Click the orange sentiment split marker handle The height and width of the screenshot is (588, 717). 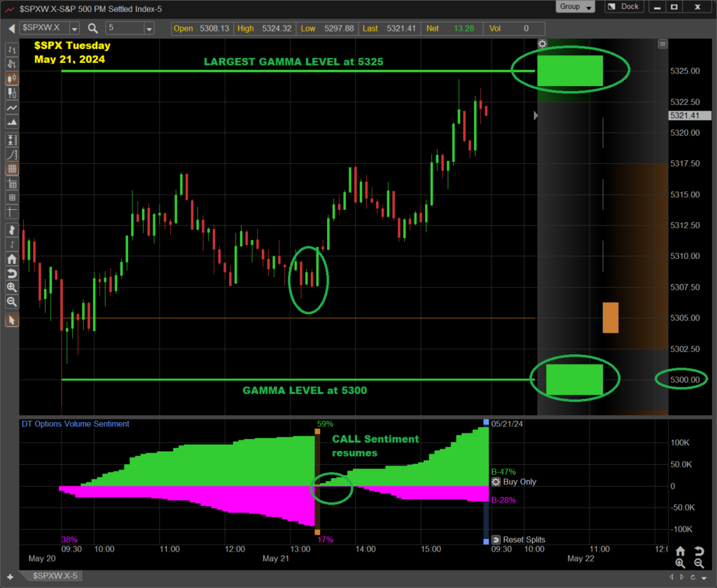(x=317, y=432)
